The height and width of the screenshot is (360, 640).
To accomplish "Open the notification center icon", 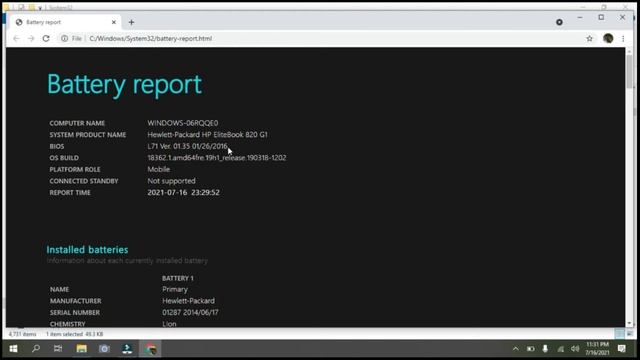I will coord(621,349).
